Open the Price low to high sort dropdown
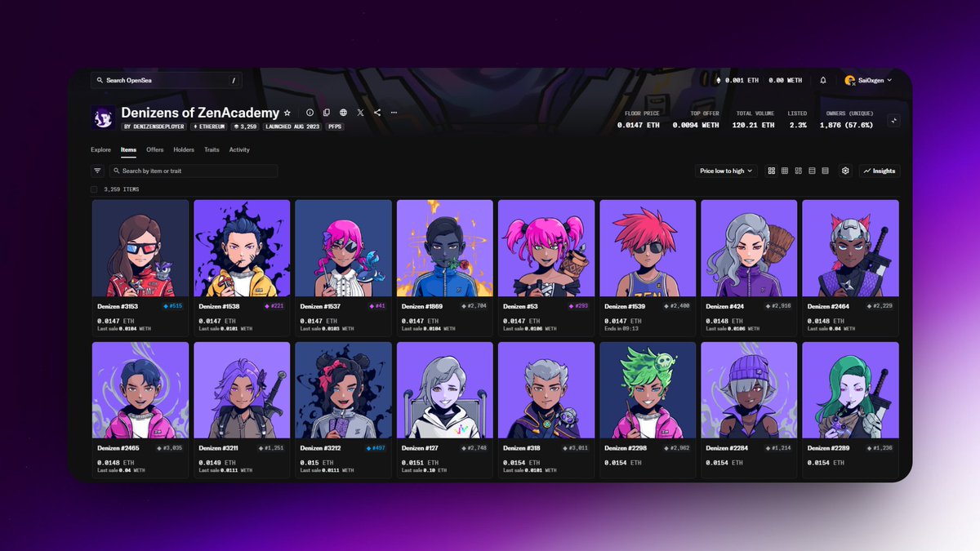Screen dimensions: 980x551 tap(726, 171)
